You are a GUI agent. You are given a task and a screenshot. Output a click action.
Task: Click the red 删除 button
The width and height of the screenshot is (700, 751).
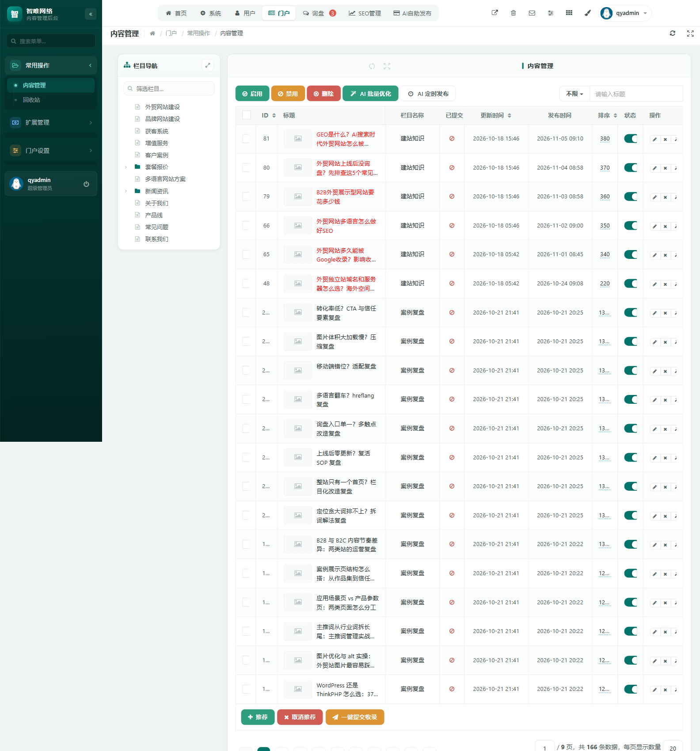[323, 94]
